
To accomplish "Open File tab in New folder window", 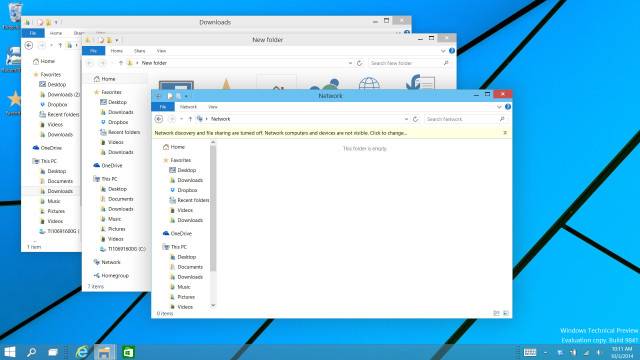I will 93,51.
